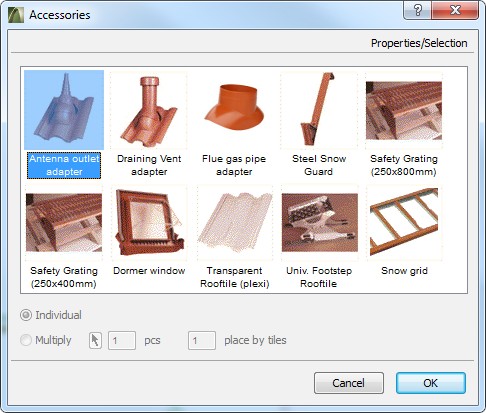Image resolution: width=486 pixels, height=413 pixels.
Task: Cancel the Accessories dialog
Action: coord(349,383)
